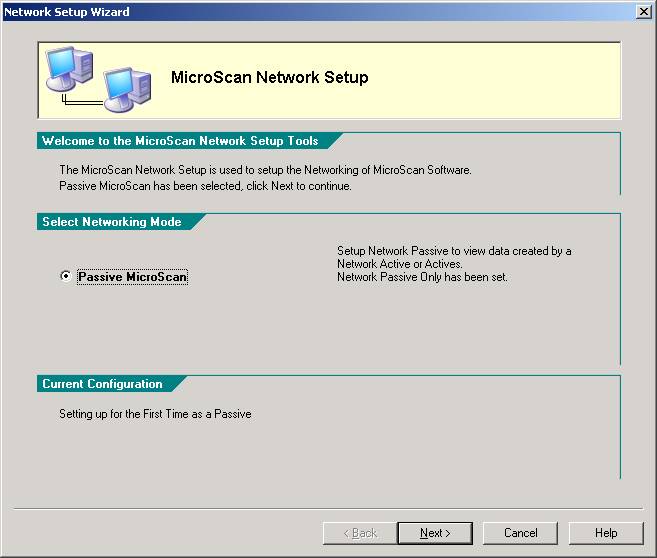Screen dimensions: 657x558
Task: Click text 'Setup Network Passive to view data created by a'
Action: [x=454, y=251]
